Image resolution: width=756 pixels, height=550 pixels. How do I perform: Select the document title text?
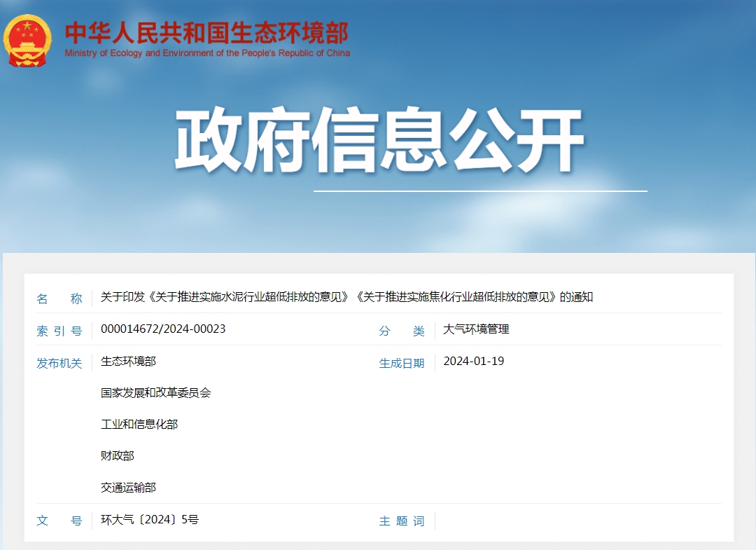click(346, 296)
